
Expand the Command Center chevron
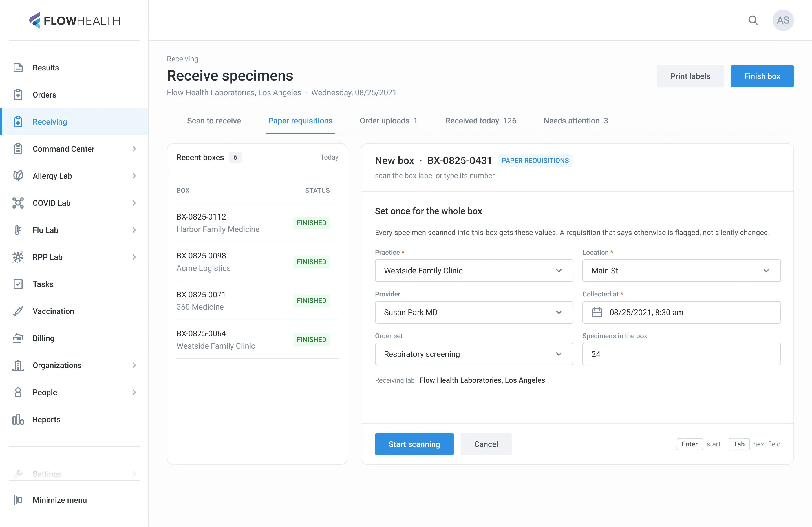(134, 149)
